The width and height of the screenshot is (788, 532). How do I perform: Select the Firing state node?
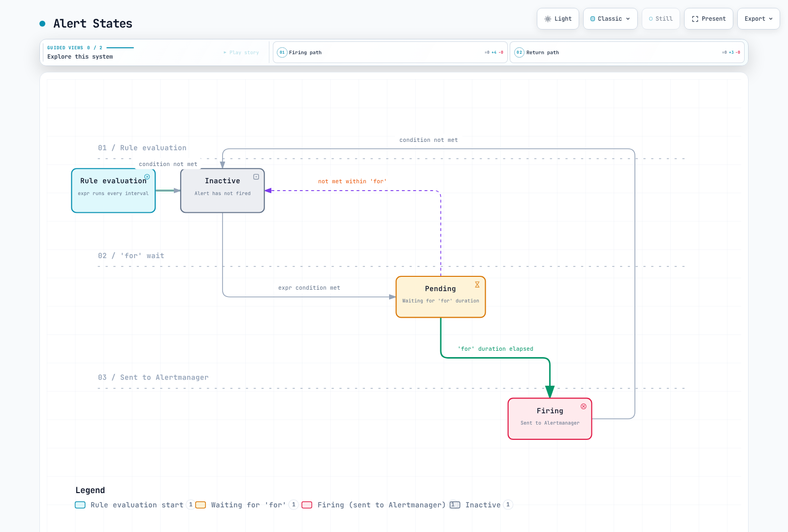tap(550, 419)
